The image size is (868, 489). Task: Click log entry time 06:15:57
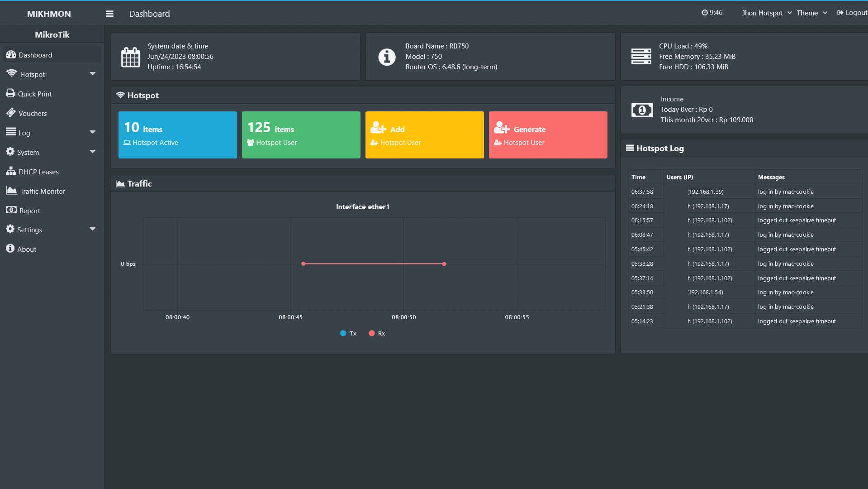[642, 220]
